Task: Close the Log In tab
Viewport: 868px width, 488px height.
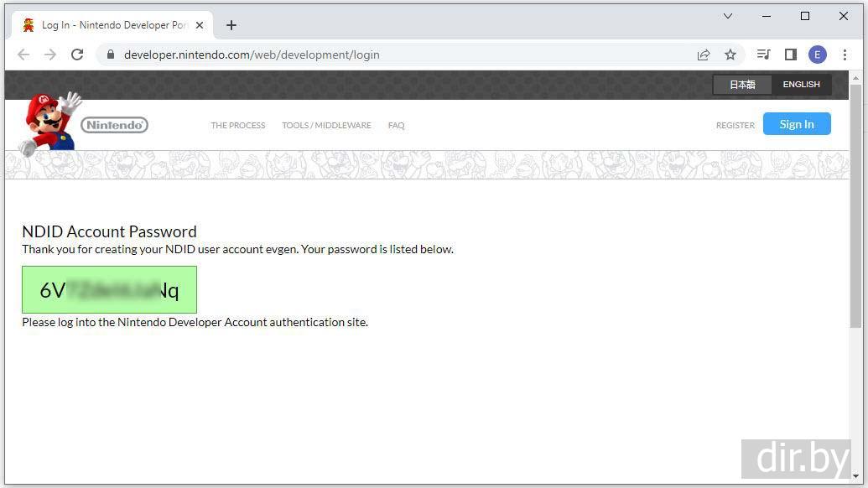Action: coord(200,25)
